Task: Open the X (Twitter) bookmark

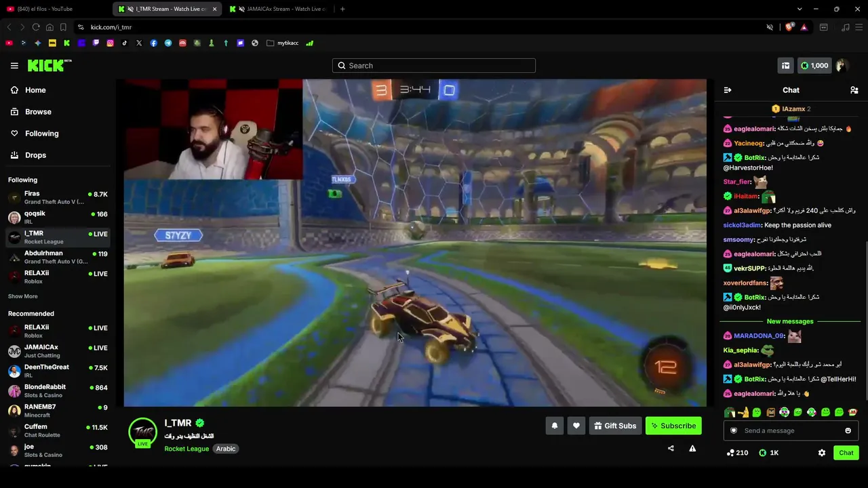Action: [139, 43]
